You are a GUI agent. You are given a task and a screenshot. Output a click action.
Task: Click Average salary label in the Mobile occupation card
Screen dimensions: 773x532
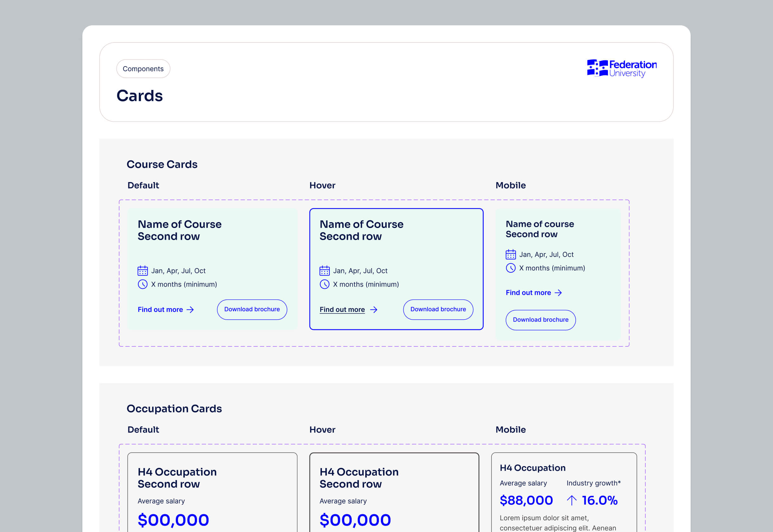coord(523,483)
